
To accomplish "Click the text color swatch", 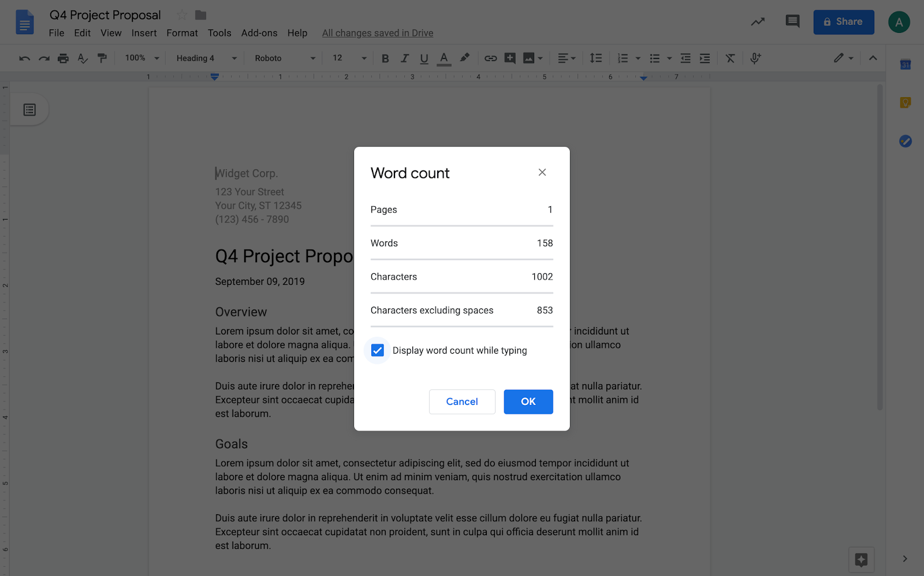I will tap(444, 58).
